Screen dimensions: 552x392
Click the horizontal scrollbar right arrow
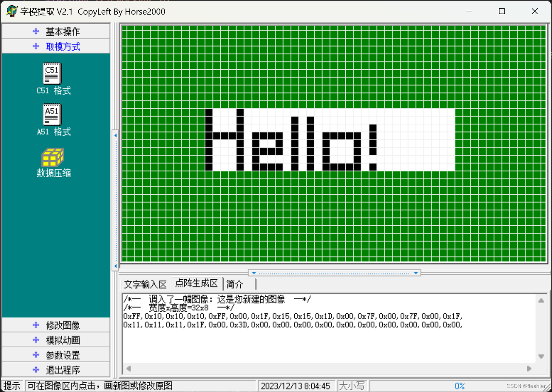(529, 368)
